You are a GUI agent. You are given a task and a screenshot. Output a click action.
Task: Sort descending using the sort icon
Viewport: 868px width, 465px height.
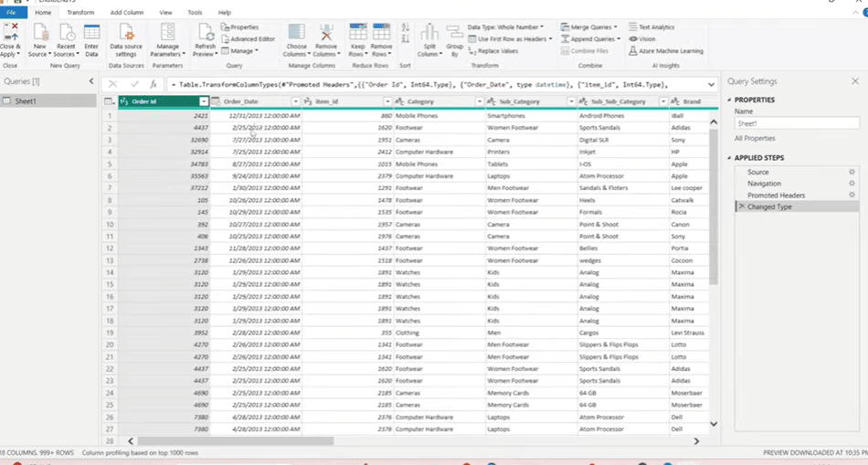[x=405, y=38]
